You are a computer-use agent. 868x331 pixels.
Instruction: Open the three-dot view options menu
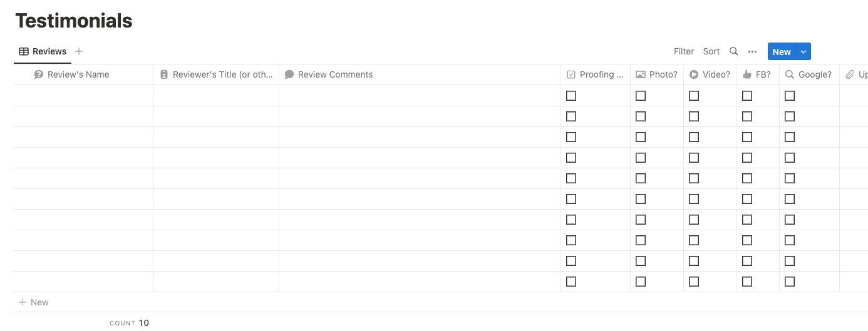pos(752,51)
